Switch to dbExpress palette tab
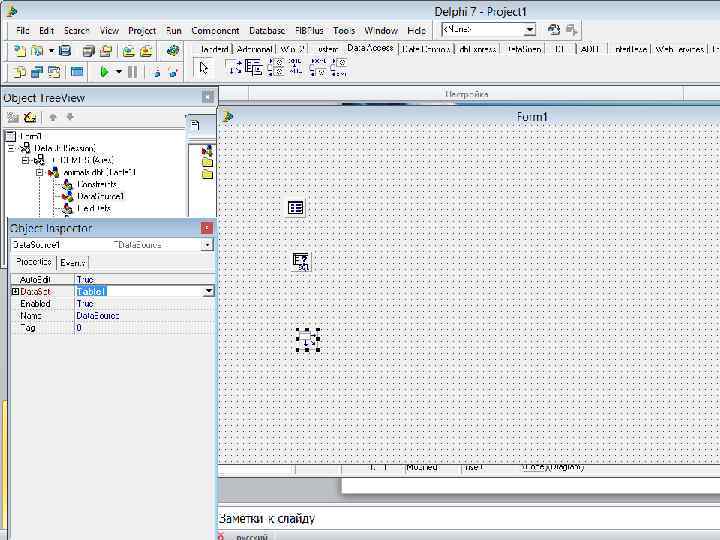This screenshot has height=540, width=720. point(478,49)
